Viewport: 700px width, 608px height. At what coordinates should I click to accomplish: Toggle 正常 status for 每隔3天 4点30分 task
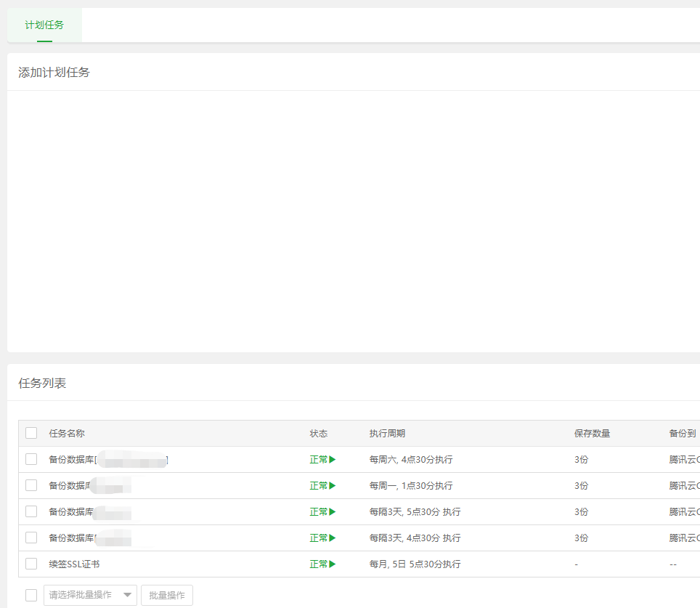(322, 538)
